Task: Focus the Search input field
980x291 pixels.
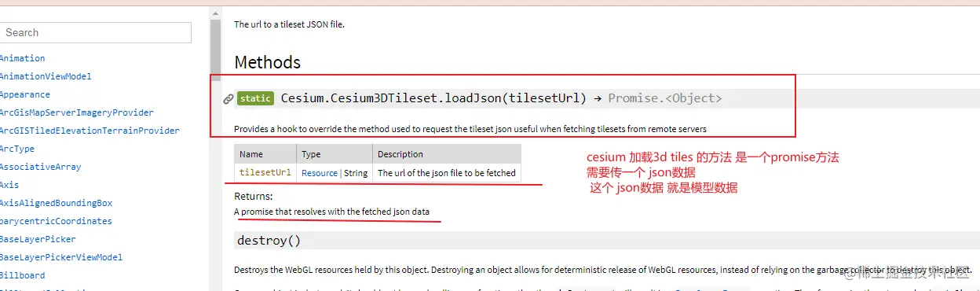Action: tap(94, 32)
